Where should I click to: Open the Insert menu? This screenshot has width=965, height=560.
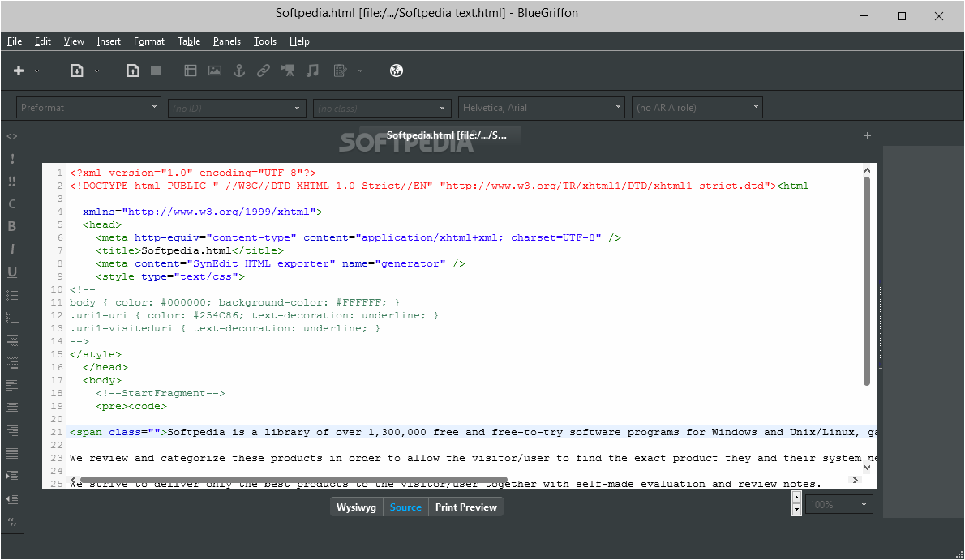point(109,41)
